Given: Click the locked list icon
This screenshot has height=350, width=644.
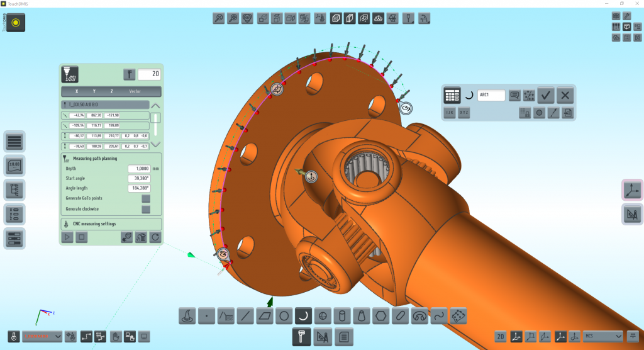Looking at the screenshot, I should (525, 113).
